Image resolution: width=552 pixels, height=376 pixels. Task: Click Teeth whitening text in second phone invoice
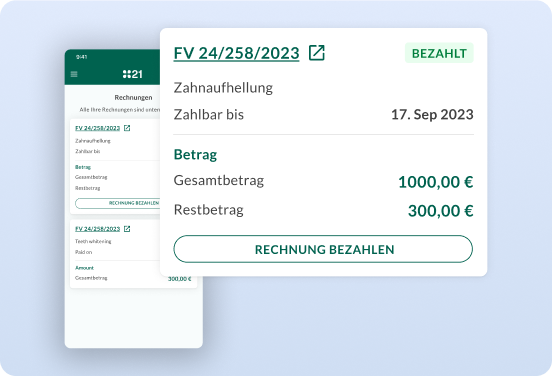coord(93,242)
